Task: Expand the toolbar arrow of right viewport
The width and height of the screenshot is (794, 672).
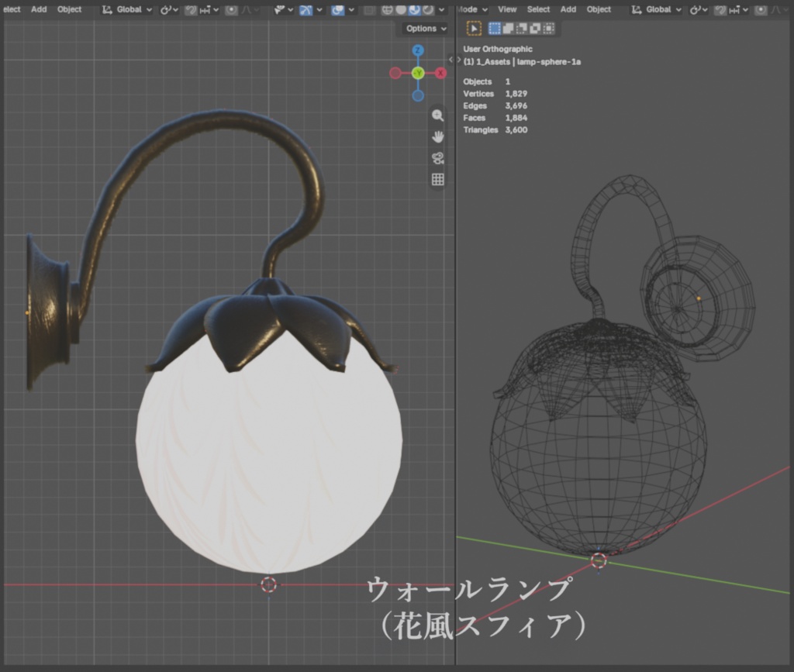Action: pyautogui.click(x=459, y=60)
